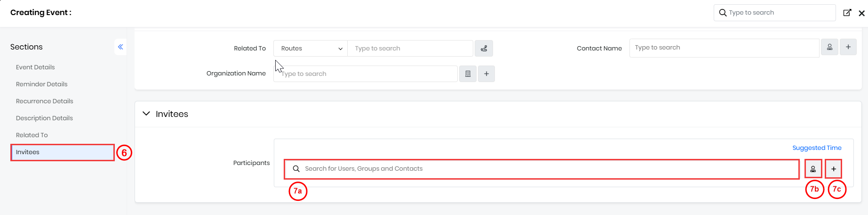Open Description Details section
Viewport: 868px width, 215px height.
tap(44, 118)
